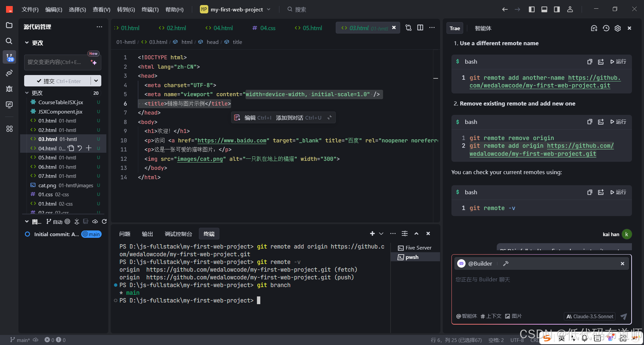Image resolution: width=644 pixels, height=345 pixels.
Task: Switch to the 04.css editor tab
Action: 264,28
